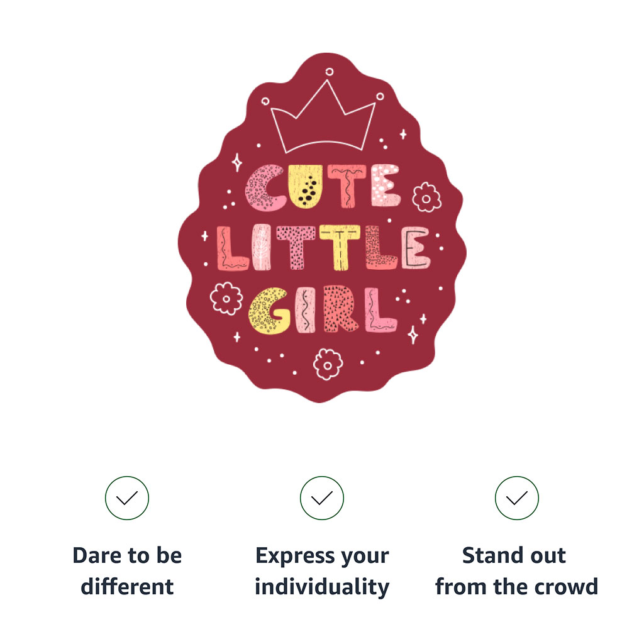644x644 pixels.
Task: Click the checkmark above Stand out from the crowd
Action: coord(517,498)
